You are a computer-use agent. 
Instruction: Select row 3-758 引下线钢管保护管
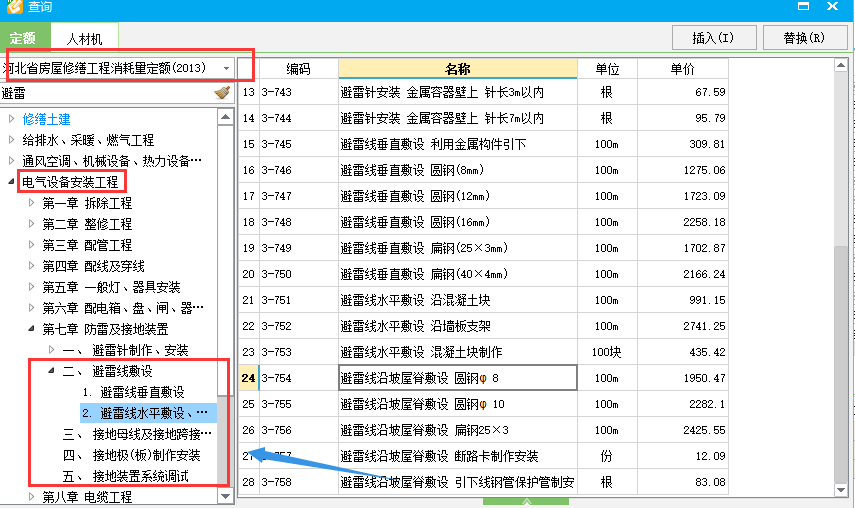pyautogui.click(x=483, y=482)
